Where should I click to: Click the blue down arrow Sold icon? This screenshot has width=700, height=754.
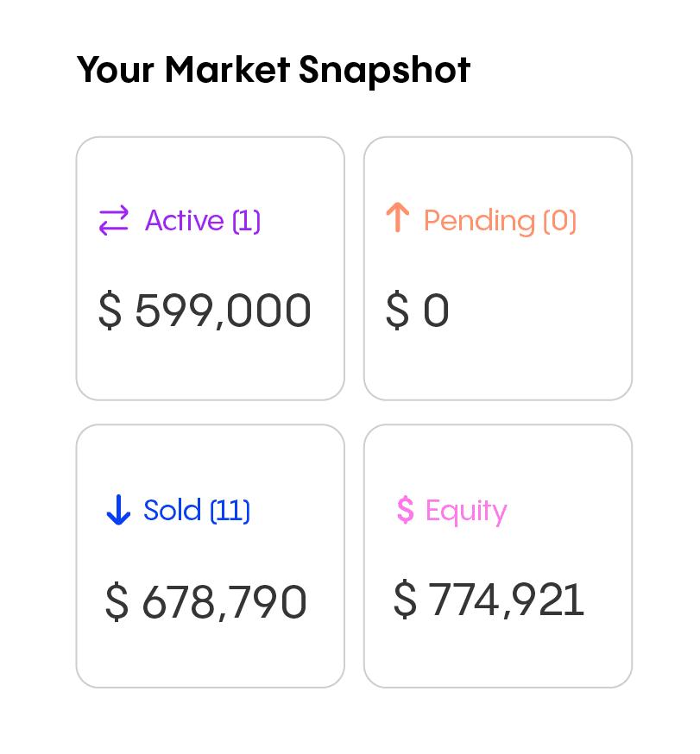click(118, 510)
